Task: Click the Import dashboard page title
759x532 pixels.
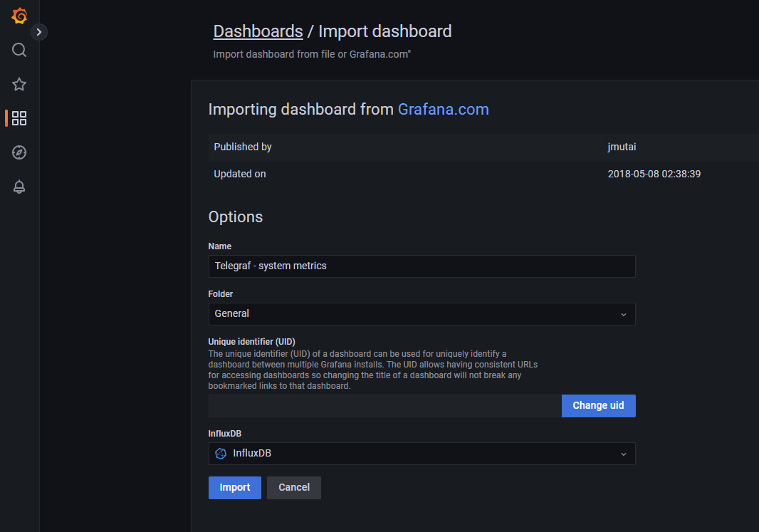Action: pos(384,31)
